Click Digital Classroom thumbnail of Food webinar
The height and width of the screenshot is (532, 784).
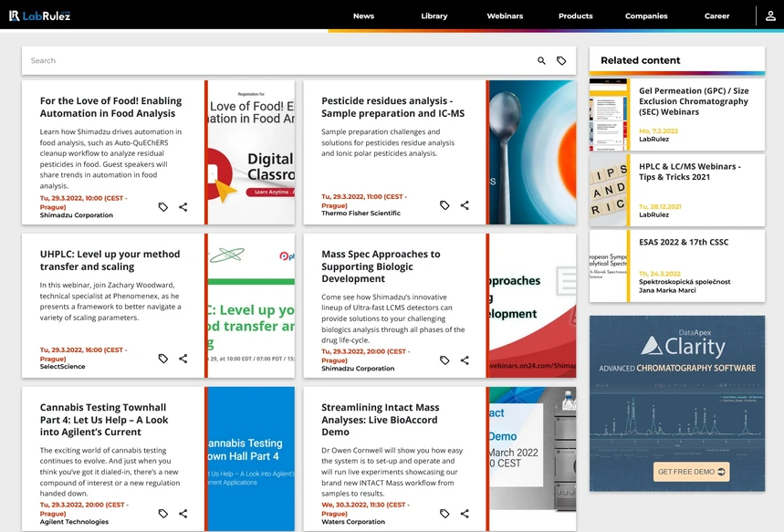[x=252, y=152]
